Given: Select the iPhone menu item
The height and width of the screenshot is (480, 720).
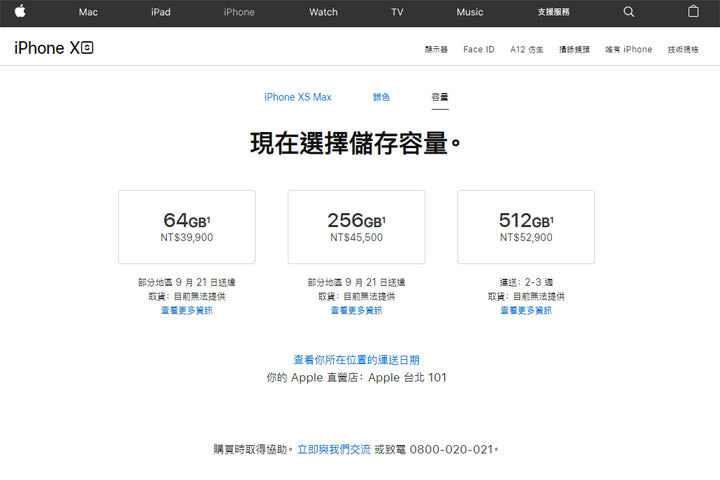Looking at the screenshot, I should tap(239, 12).
